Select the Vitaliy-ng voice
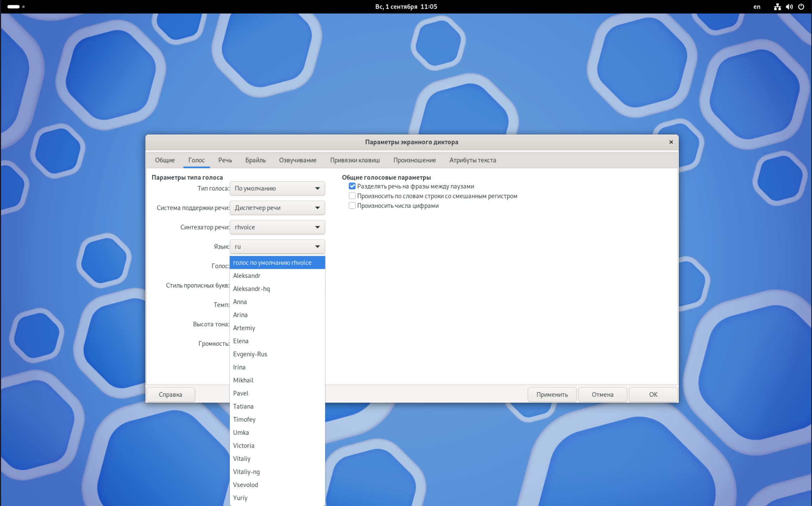Image resolution: width=812 pixels, height=506 pixels. 277,472
